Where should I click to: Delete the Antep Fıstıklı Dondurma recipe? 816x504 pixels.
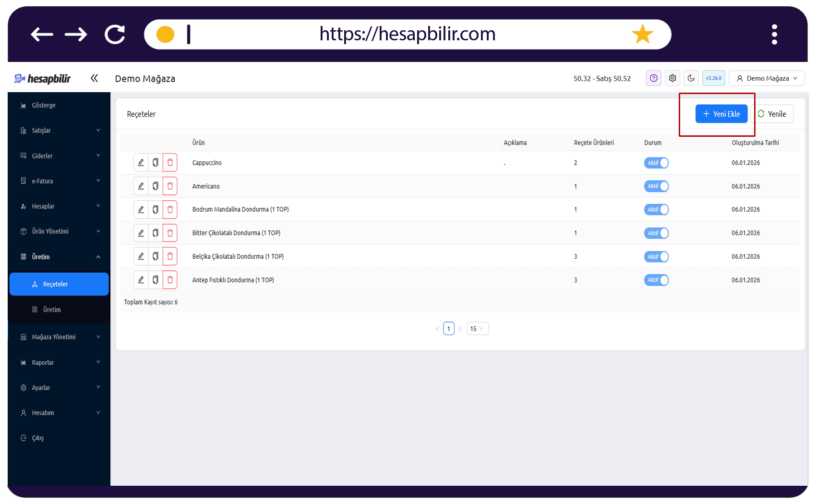[x=170, y=280]
